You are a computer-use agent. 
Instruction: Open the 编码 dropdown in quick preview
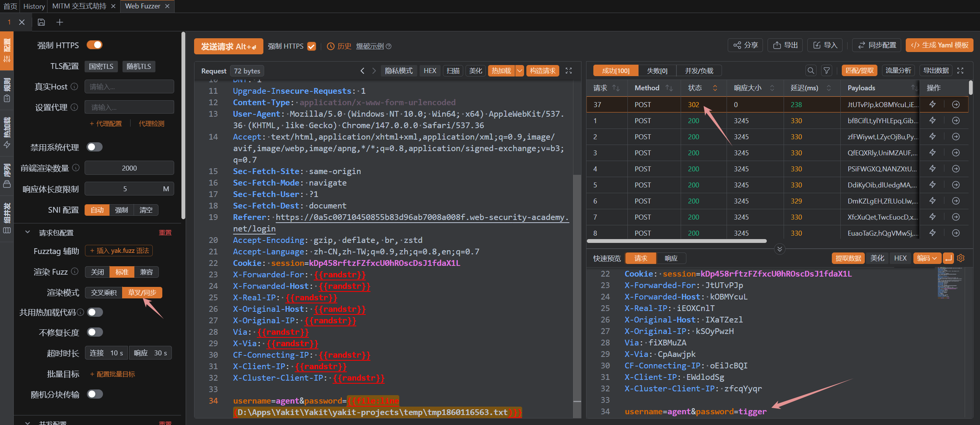(x=927, y=258)
